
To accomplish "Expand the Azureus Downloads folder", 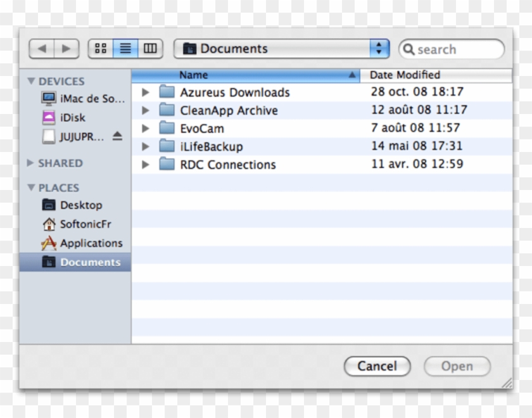I will coord(146,92).
